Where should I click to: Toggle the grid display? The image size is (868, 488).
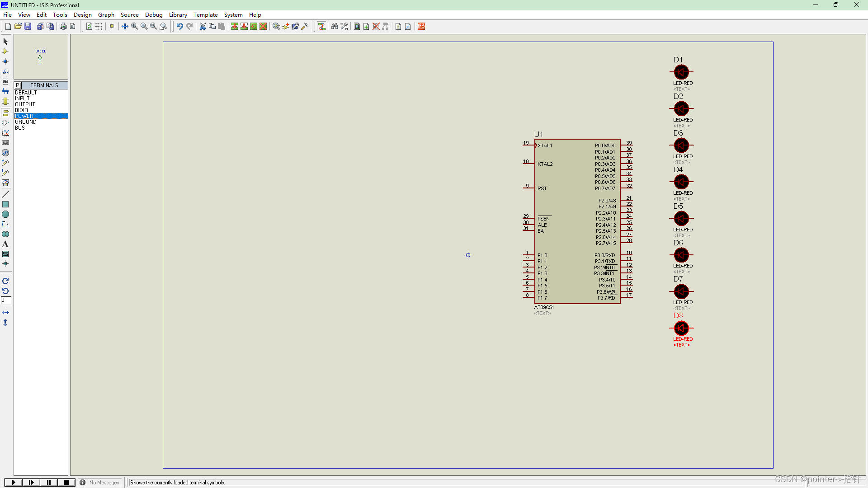click(x=99, y=26)
